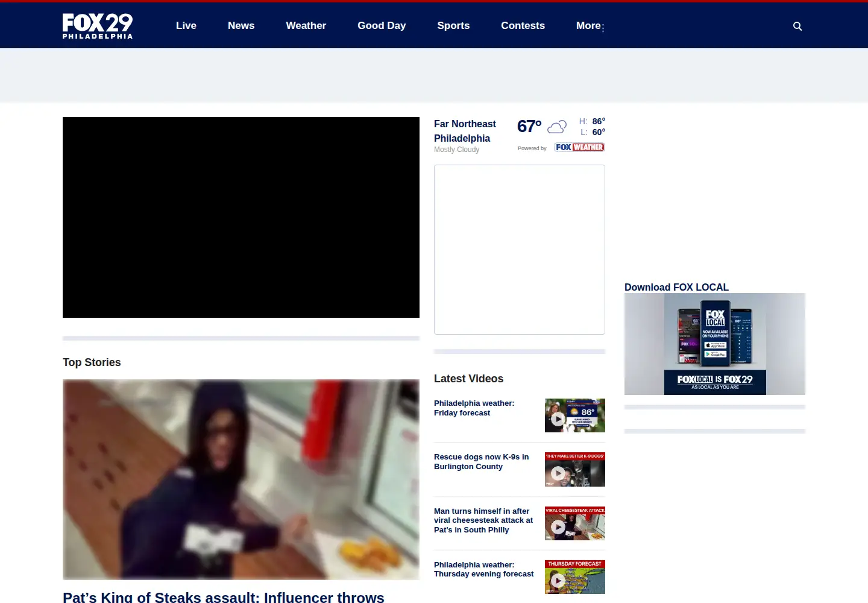Navigate to the Weather section

click(306, 26)
